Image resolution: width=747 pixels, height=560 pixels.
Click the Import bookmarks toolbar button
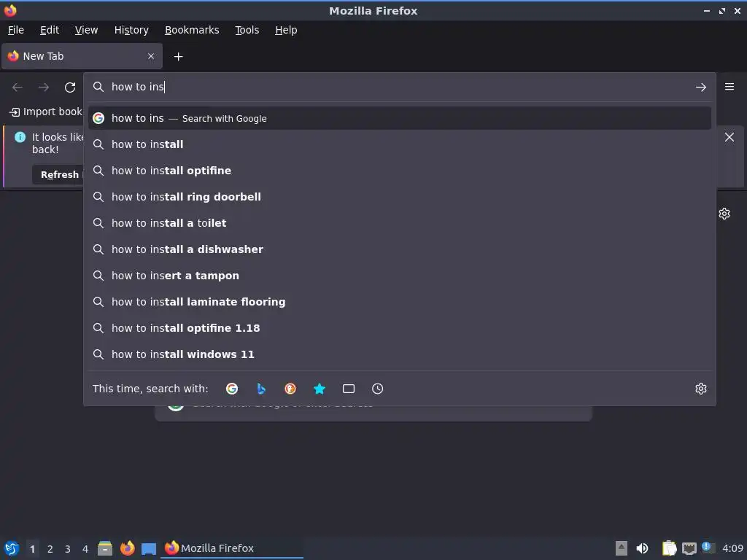point(46,112)
